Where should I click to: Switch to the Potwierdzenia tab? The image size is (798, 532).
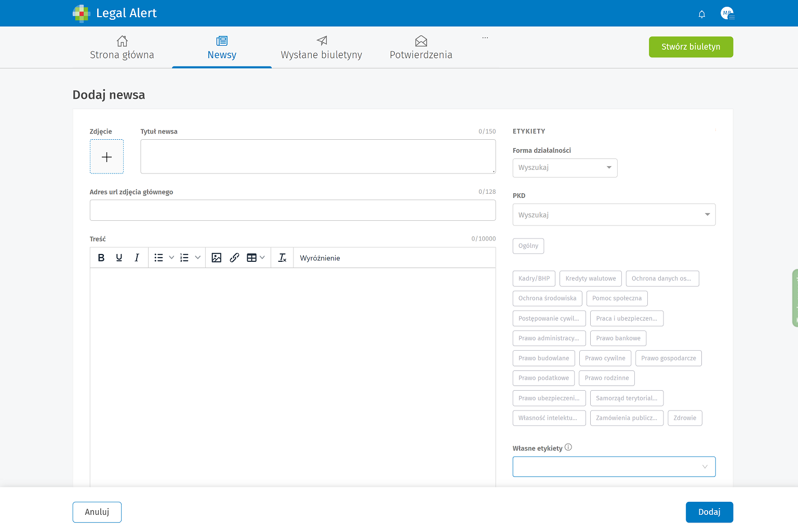pos(421,48)
